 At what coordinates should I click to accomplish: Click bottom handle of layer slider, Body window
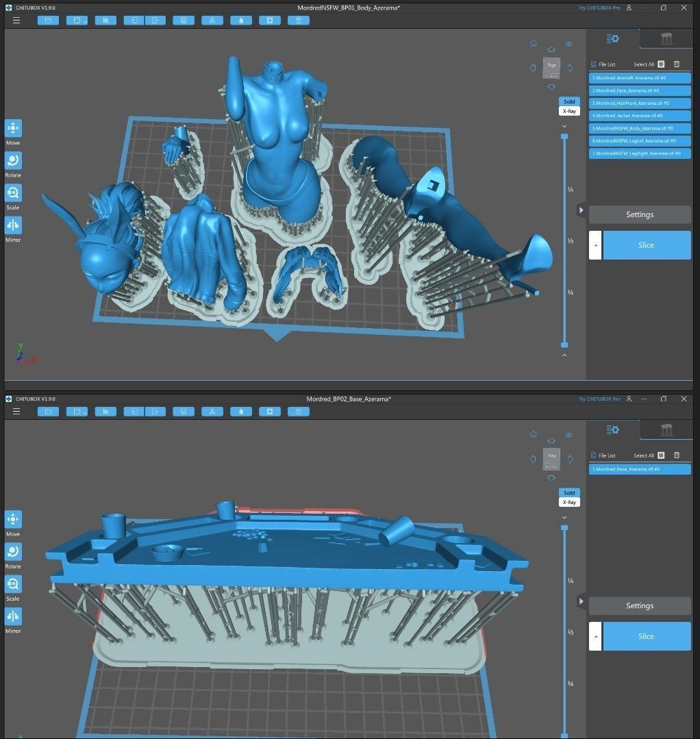564,345
